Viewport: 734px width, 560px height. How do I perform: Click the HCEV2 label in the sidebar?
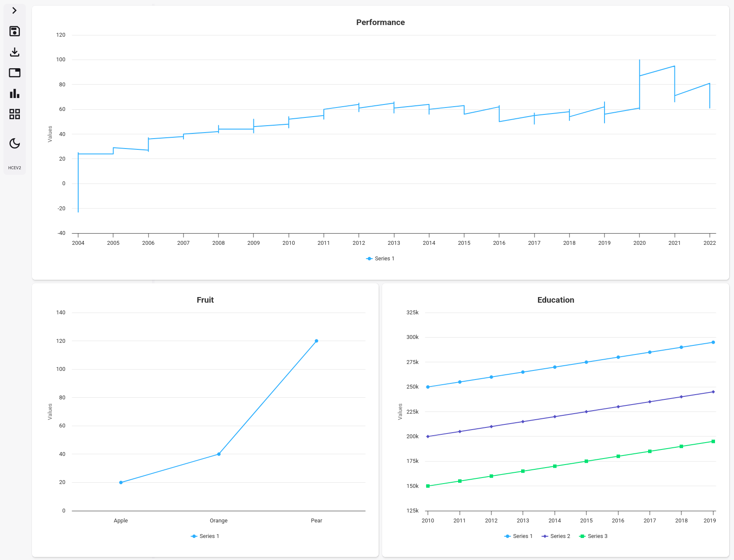click(15, 168)
